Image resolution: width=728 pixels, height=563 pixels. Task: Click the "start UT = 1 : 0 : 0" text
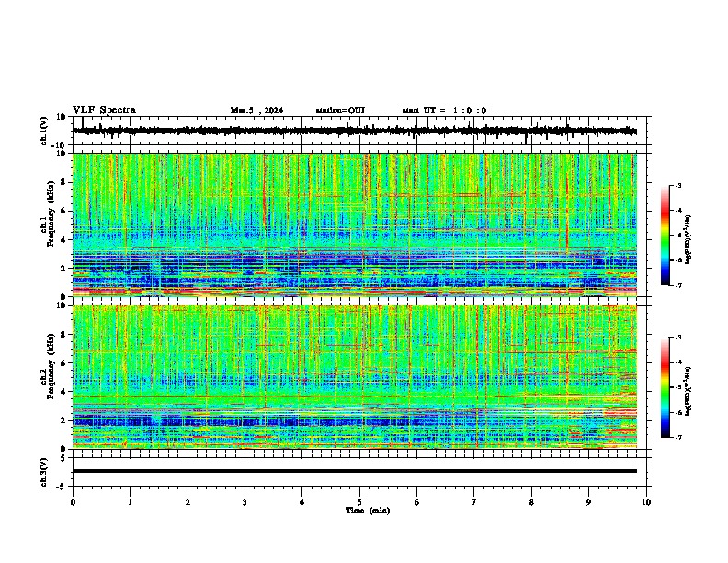click(x=444, y=110)
